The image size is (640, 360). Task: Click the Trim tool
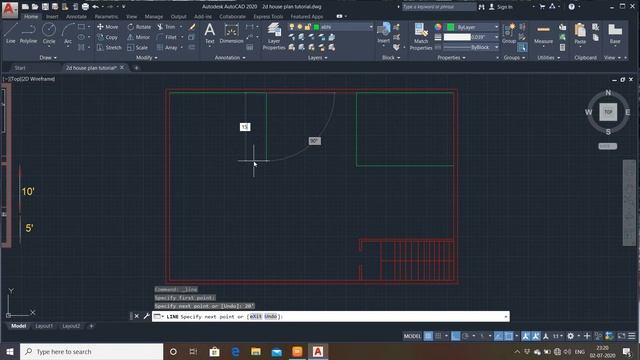point(167,27)
